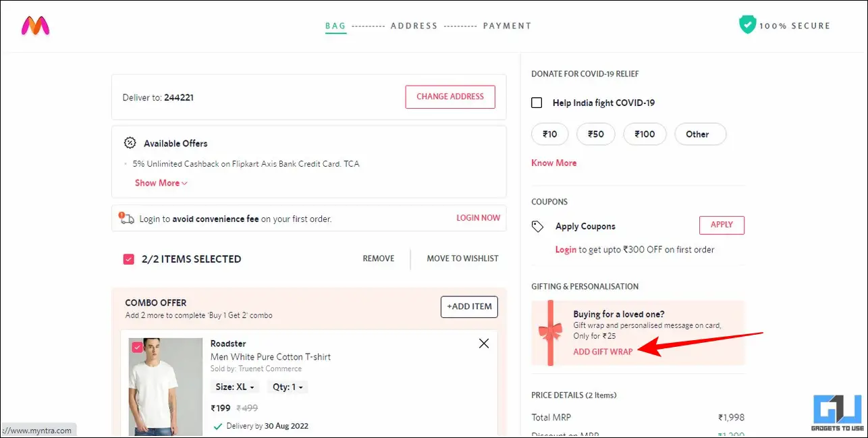Click the Roadster brand name
Screen dimensions: 868x438
(228, 344)
